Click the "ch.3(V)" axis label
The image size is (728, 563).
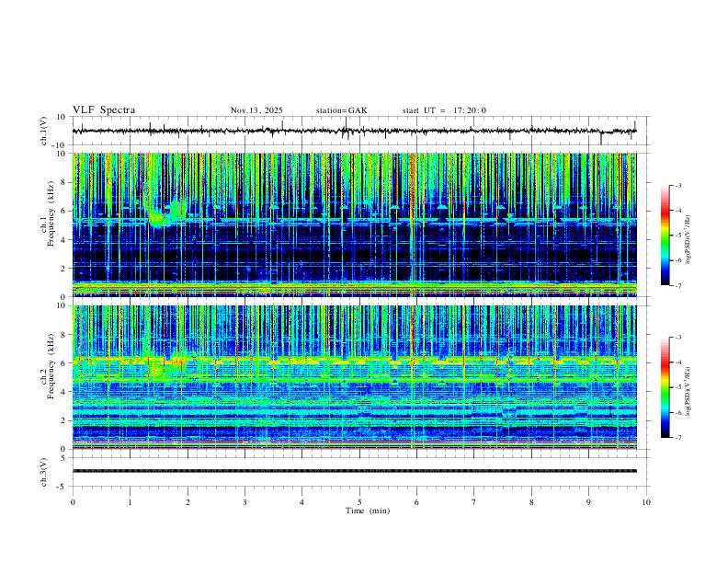(x=44, y=472)
